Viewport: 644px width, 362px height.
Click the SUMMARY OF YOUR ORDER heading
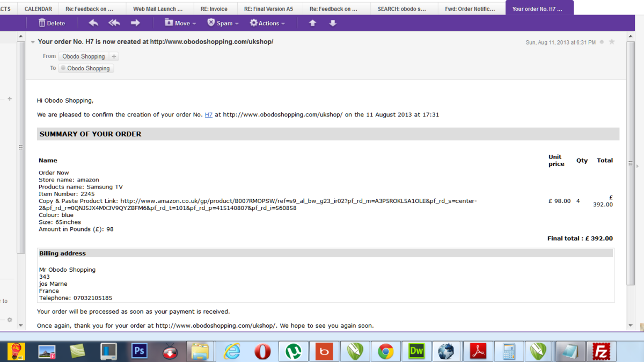pyautogui.click(x=90, y=134)
